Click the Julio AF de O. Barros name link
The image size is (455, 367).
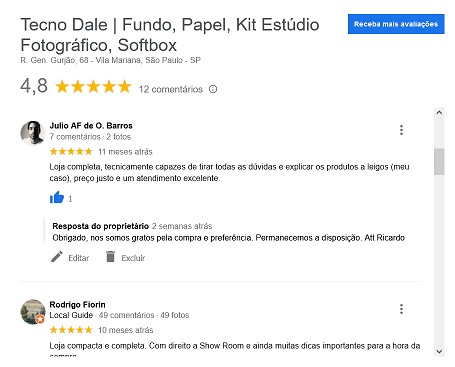point(91,126)
